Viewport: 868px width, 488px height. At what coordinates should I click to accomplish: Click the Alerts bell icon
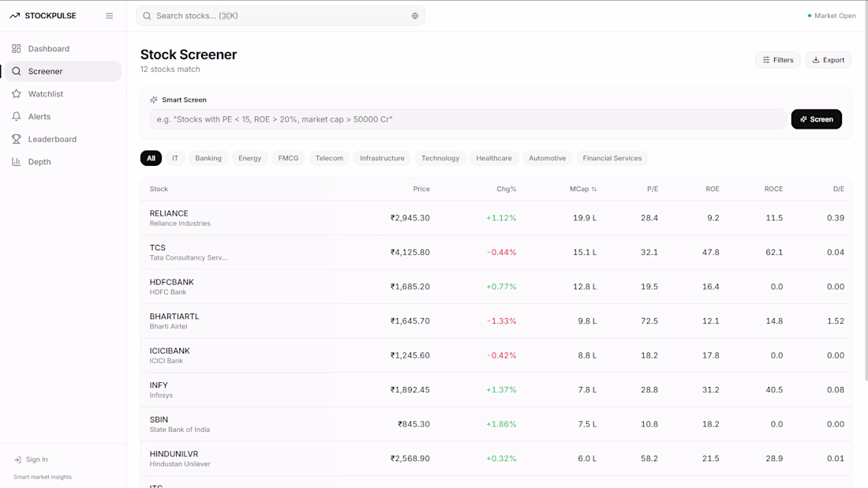pyautogui.click(x=17, y=116)
